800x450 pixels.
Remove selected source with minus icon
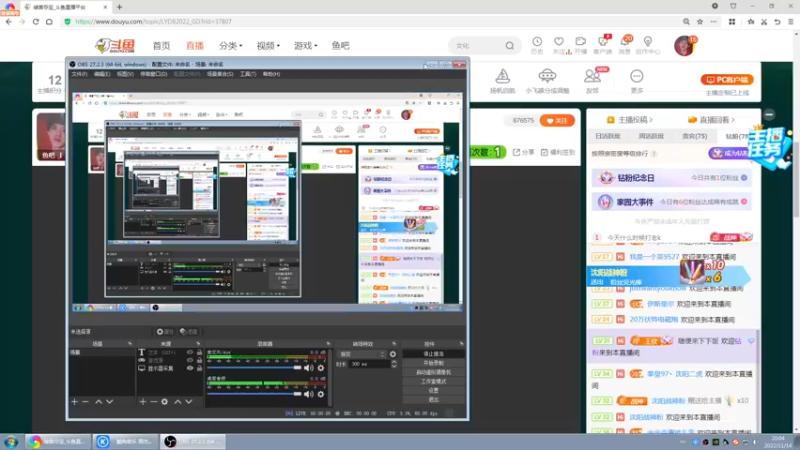pyautogui.click(x=154, y=402)
